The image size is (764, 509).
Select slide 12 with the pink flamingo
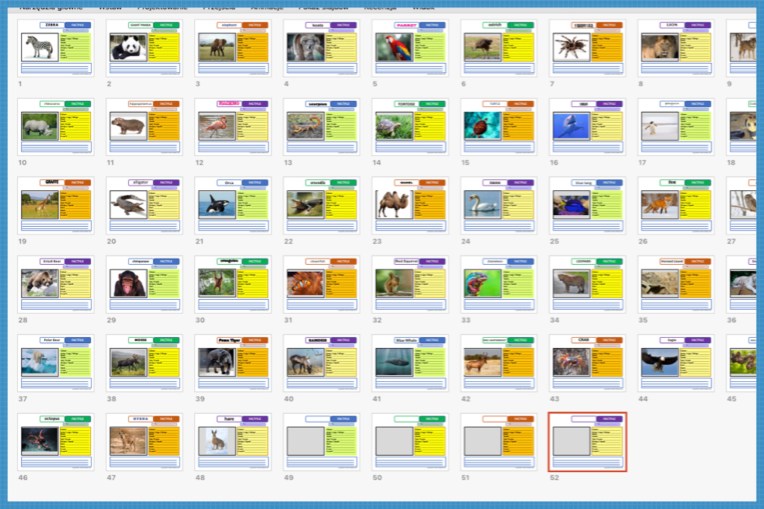233,127
